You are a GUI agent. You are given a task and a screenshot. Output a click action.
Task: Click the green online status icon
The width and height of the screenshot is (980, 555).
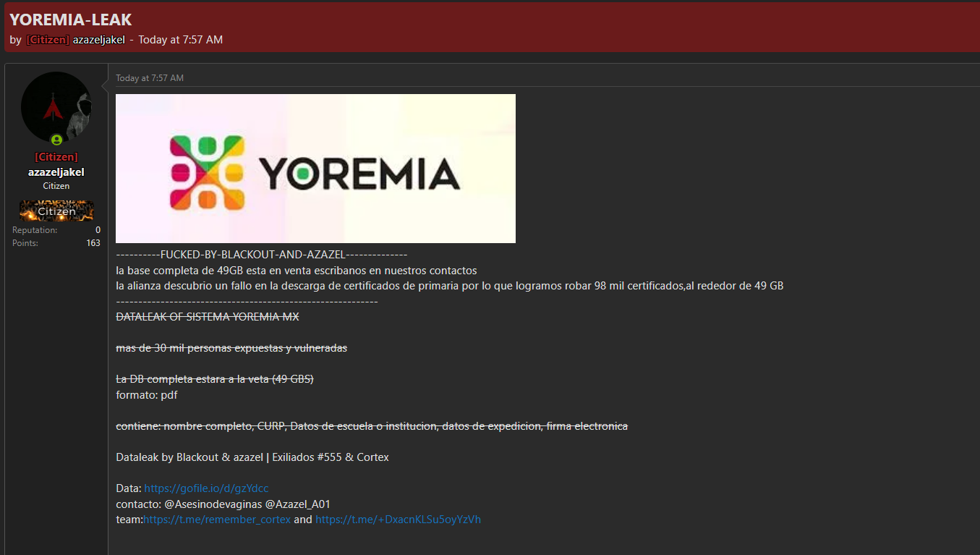[56, 140]
